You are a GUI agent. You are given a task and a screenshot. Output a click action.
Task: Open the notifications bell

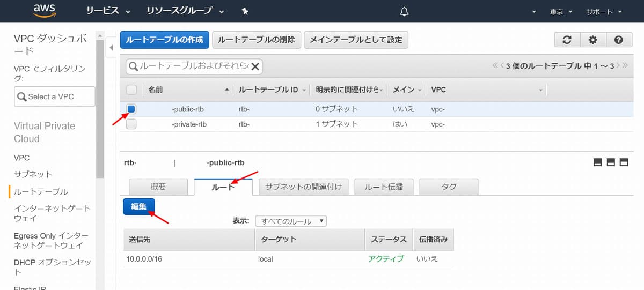[405, 11]
